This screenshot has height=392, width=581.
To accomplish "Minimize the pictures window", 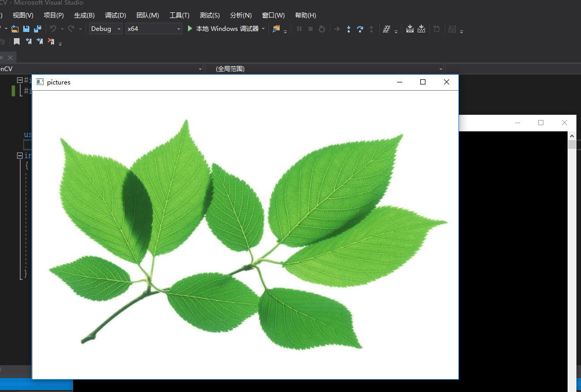I will coord(400,82).
